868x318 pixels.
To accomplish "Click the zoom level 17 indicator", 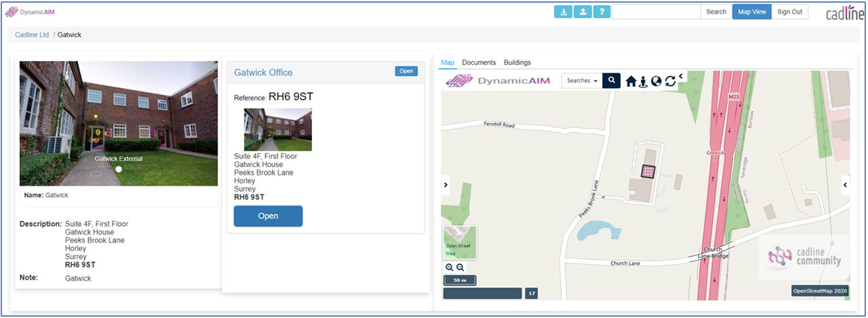I will (x=532, y=294).
